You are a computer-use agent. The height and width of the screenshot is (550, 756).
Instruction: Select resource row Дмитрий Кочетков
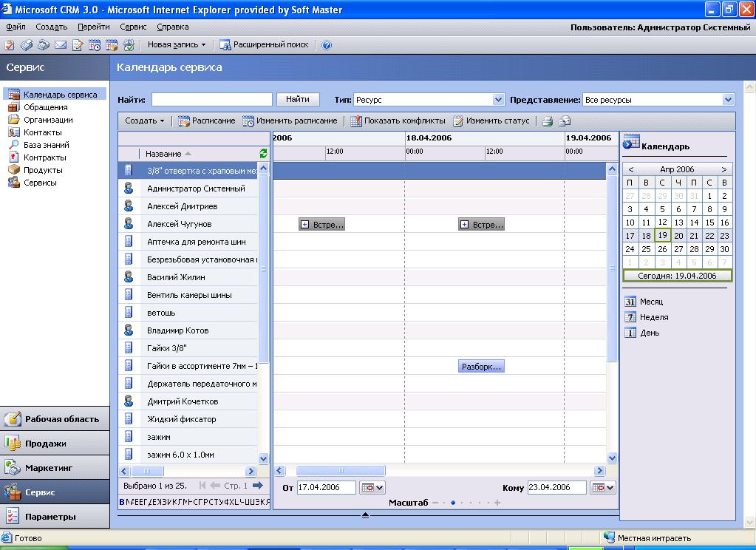tap(188, 401)
